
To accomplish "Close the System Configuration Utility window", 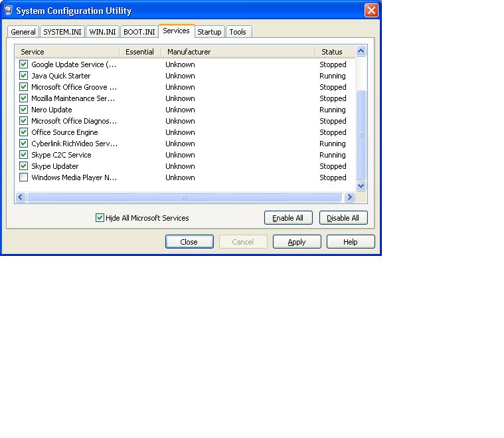I will click(x=371, y=10).
